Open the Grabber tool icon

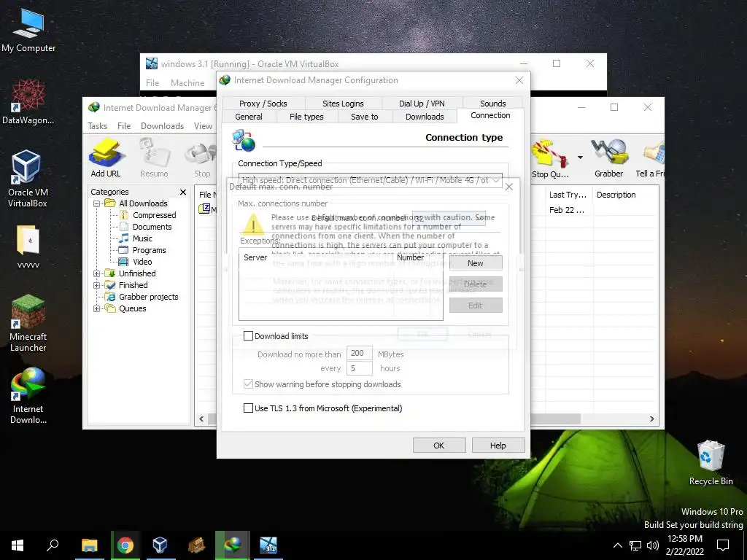pyautogui.click(x=608, y=158)
